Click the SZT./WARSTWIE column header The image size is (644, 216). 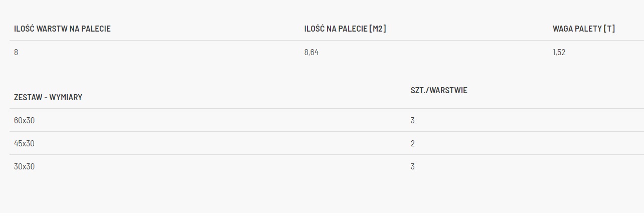(x=439, y=91)
